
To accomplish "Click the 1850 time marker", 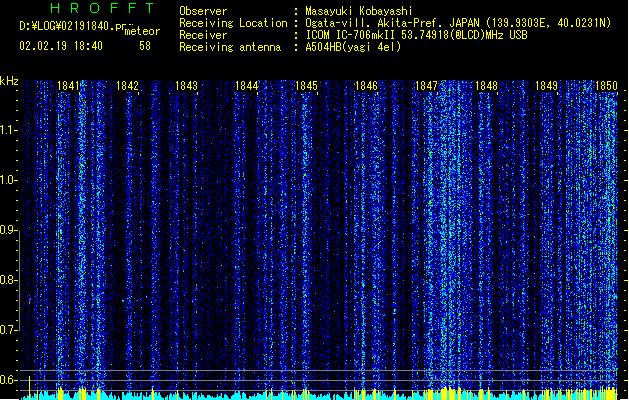I will (606, 86).
